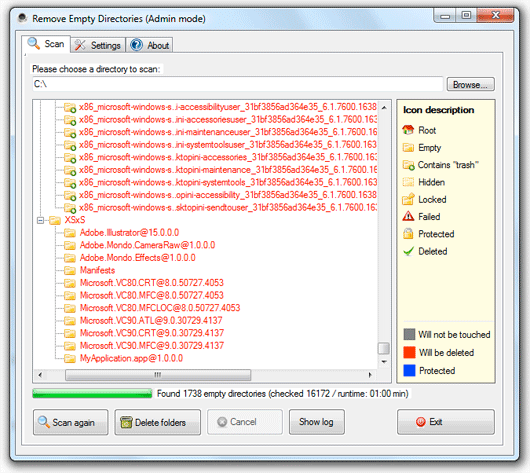Select MyApplication.app@1.0.0.0 tree item
Image resolution: width=530 pixels, height=473 pixels.
click(x=131, y=358)
